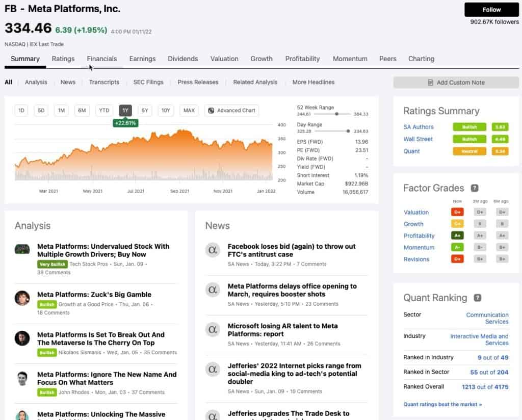Open the Financials tab
The width and height of the screenshot is (522, 420).
pos(102,59)
